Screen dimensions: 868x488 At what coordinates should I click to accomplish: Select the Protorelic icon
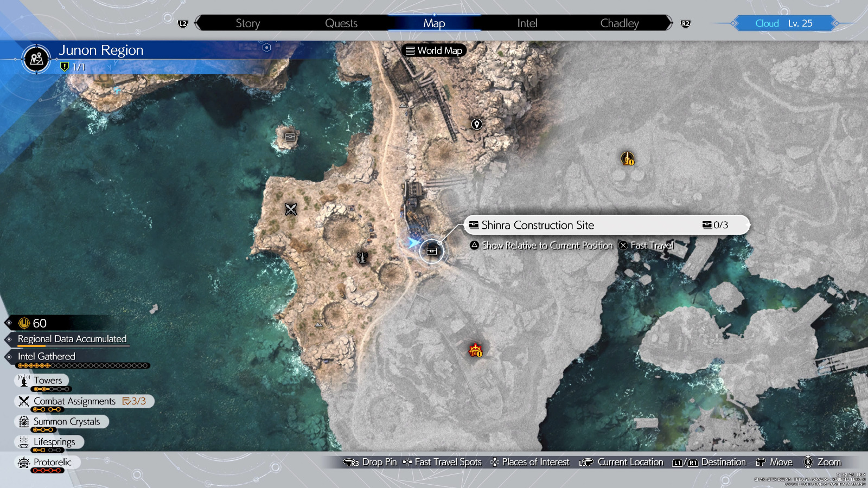pyautogui.click(x=24, y=462)
